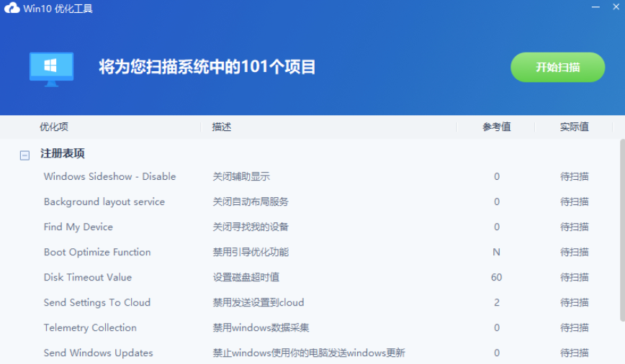This screenshot has height=364, width=625.
Task: Click the 参考值 column header
Action: coord(497,127)
